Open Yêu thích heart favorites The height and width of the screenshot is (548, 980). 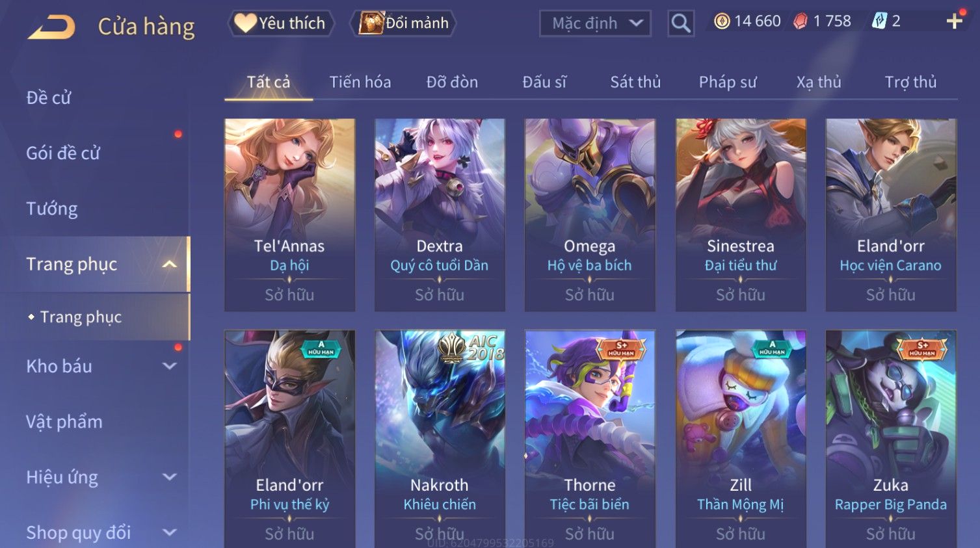[281, 23]
